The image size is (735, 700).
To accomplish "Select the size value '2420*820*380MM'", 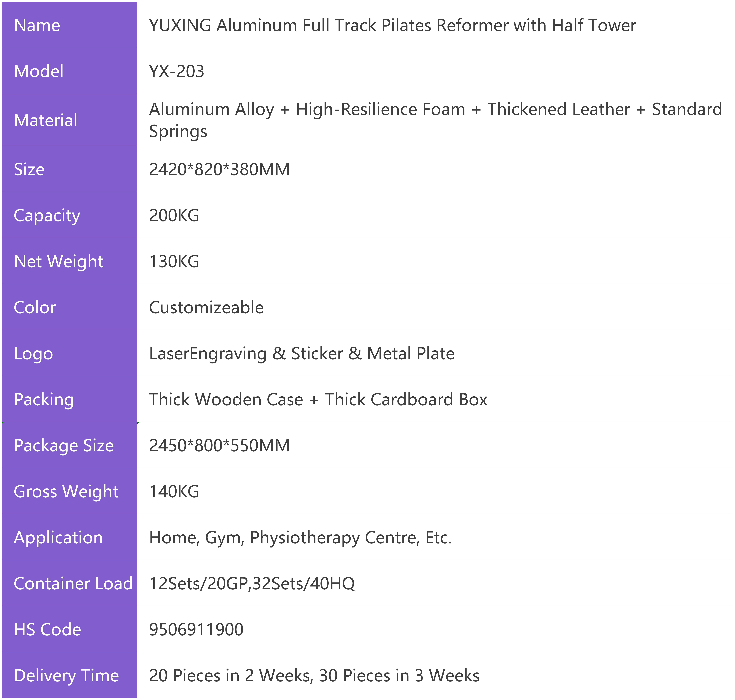I will tap(220, 169).
